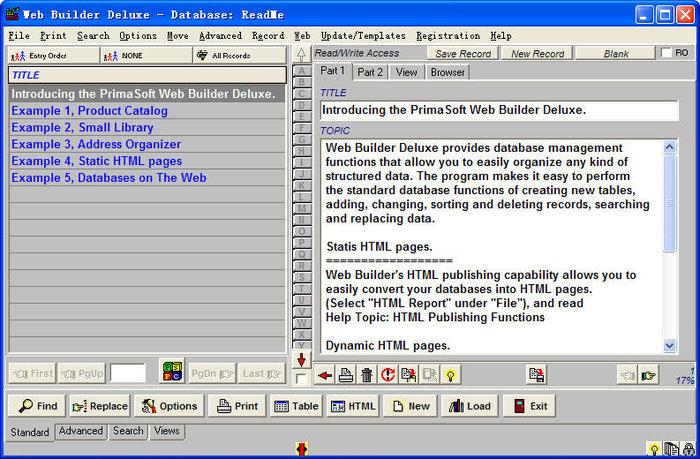
Task: Click the trash can delete-record icon
Action: tap(367, 375)
